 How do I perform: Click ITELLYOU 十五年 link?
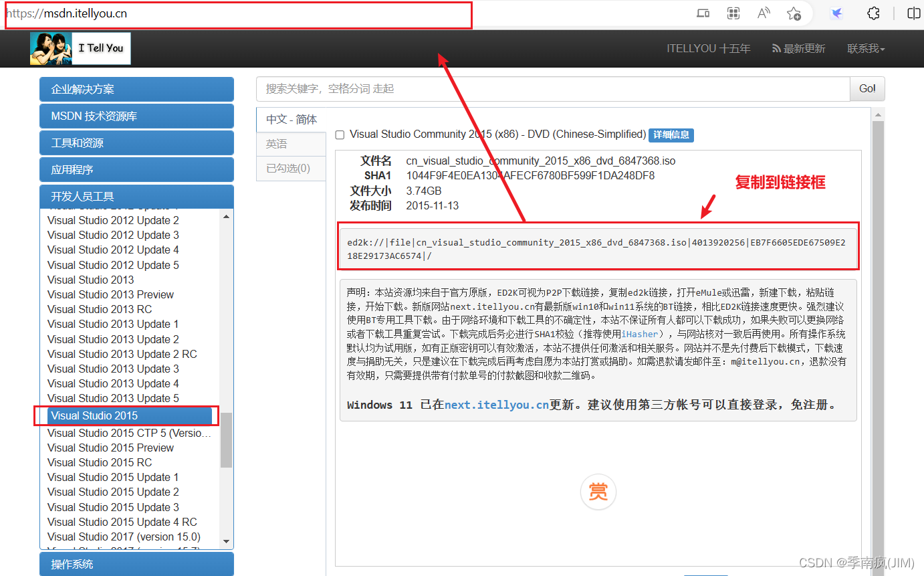coord(708,49)
